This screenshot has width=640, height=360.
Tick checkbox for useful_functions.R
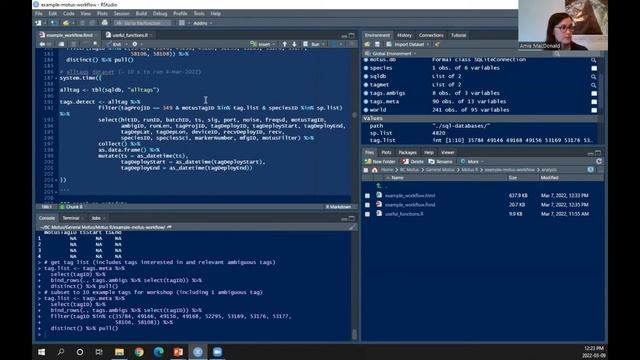coord(367,214)
